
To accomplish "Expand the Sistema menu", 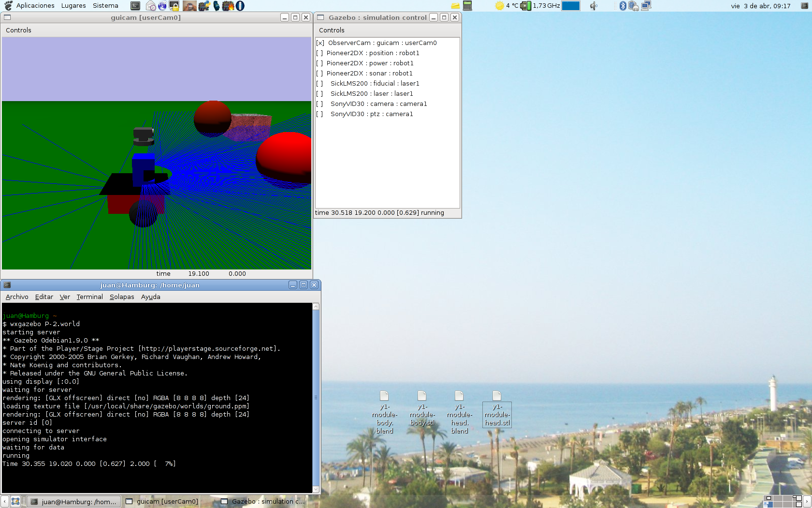I will click(x=105, y=6).
